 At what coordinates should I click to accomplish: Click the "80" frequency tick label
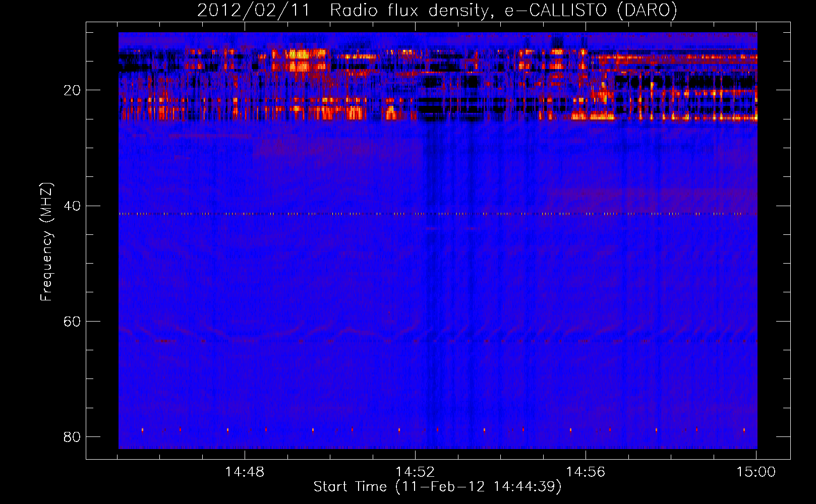[72, 437]
